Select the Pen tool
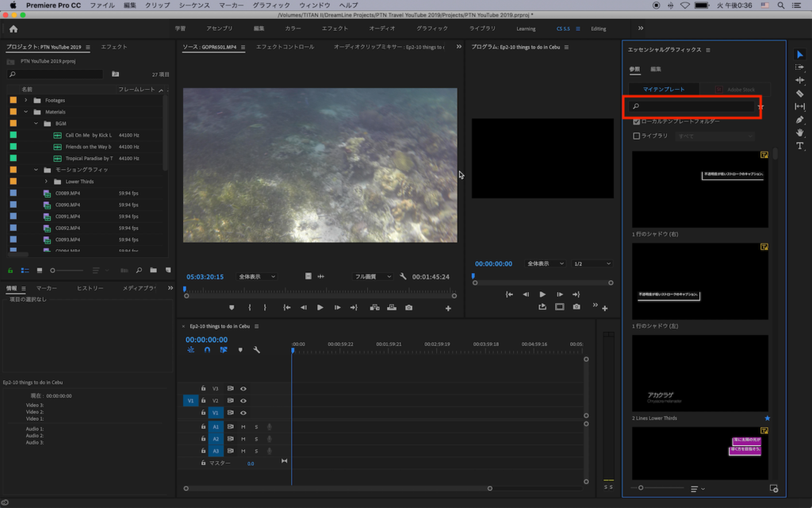 click(799, 120)
